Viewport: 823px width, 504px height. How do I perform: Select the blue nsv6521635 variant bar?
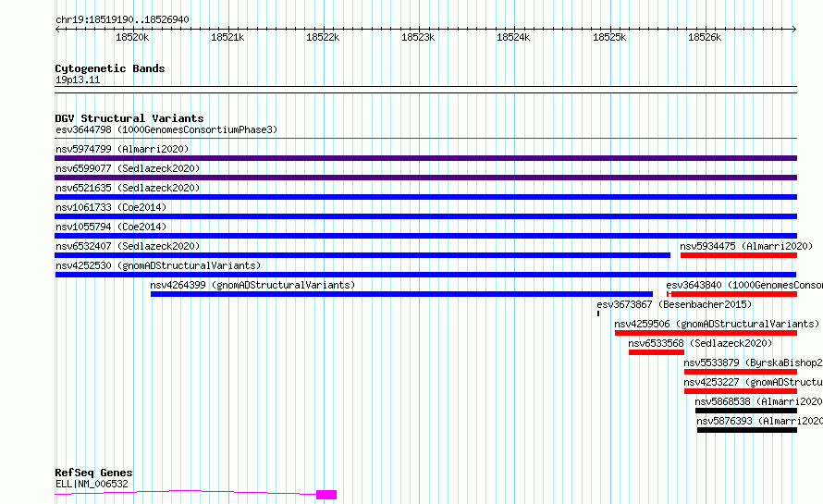pos(425,197)
